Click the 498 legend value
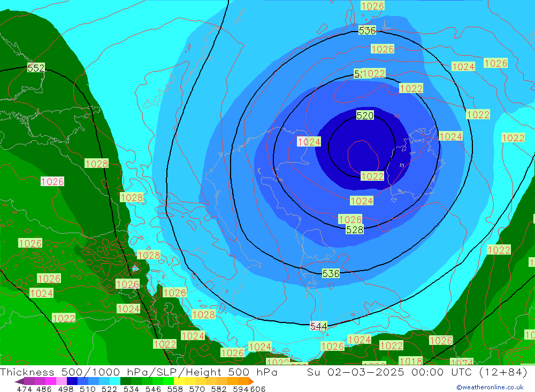 [66, 389]
